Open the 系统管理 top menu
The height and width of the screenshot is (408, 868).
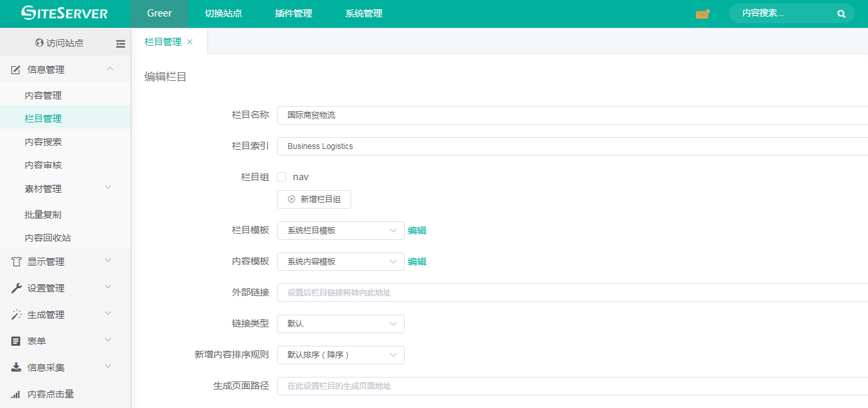pos(364,13)
